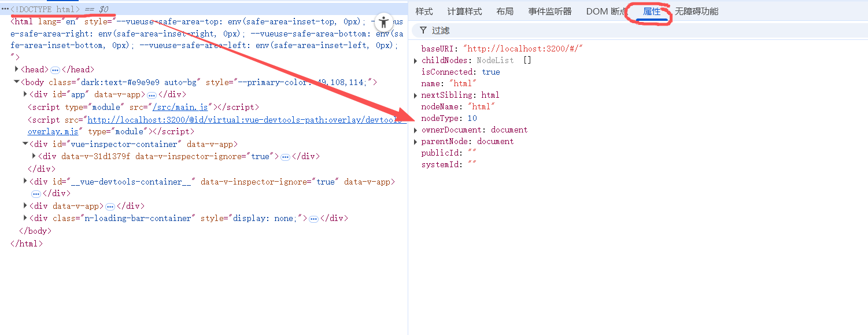Click the publicId property row
Image resolution: width=868 pixels, height=335 pixels.
pos(449,153)
